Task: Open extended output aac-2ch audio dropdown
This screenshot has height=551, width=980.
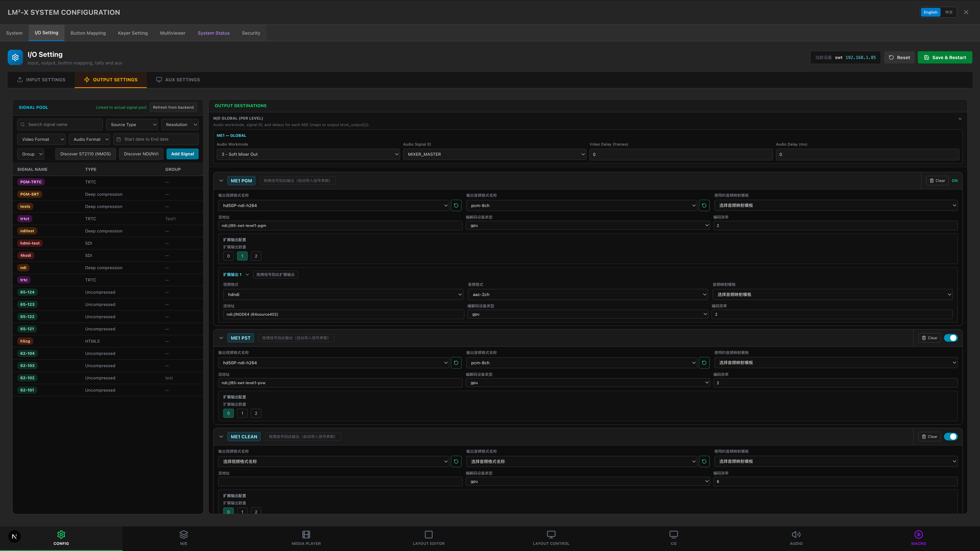Action: pos(588,294)
